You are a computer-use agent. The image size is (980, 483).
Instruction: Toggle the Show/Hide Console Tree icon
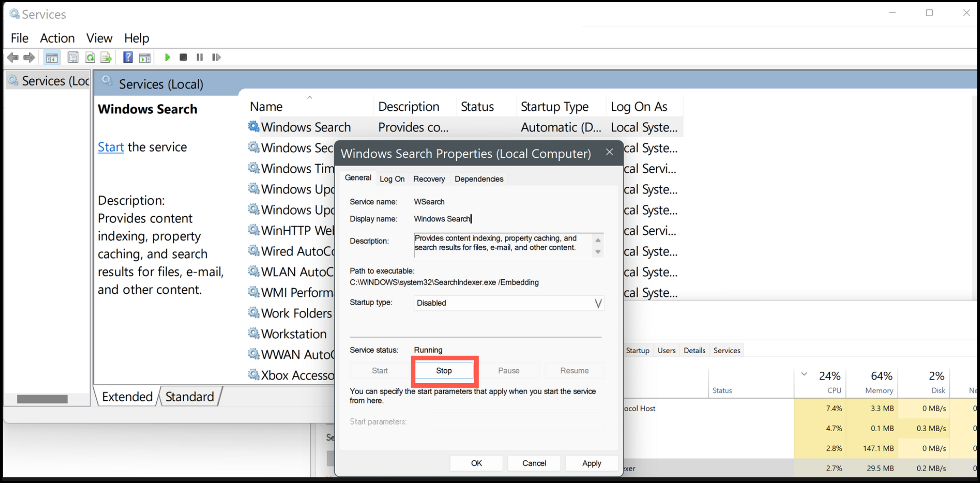pyautogui.click(x=52, y=58)
